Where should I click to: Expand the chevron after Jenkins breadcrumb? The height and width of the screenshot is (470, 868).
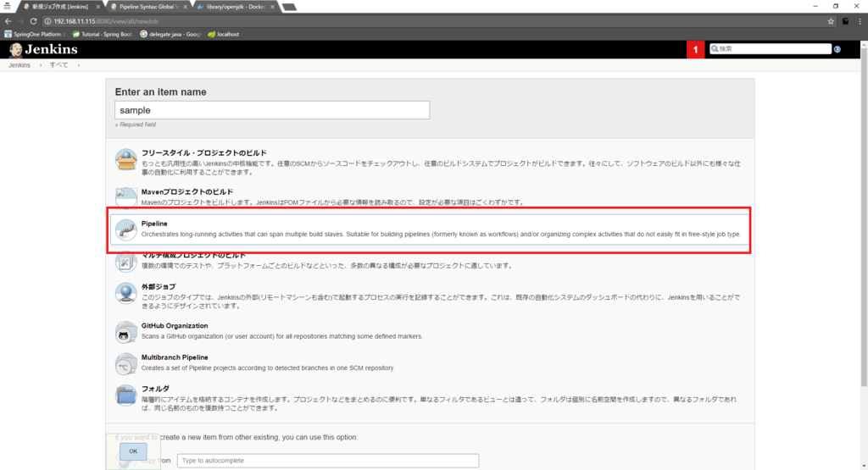pos(40,64)
